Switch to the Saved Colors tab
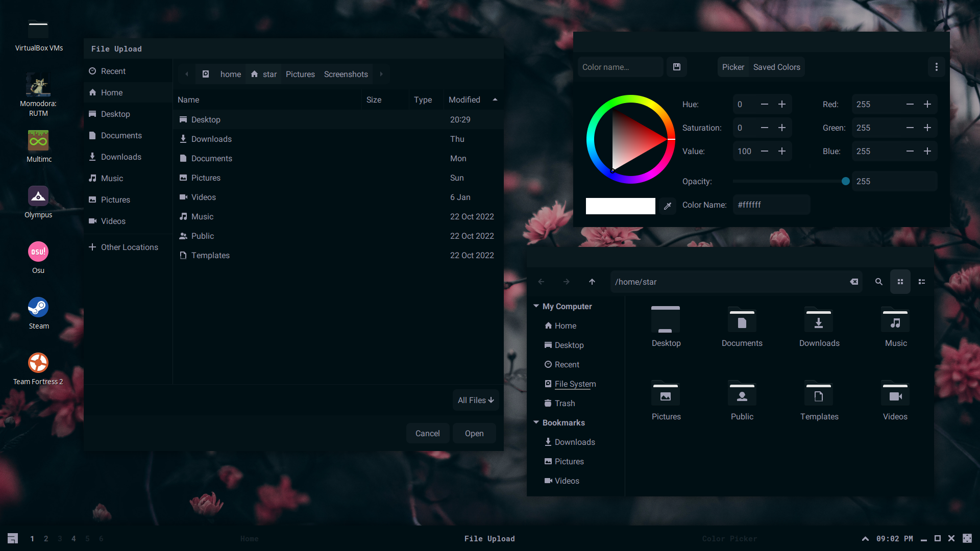The image size is (980, 551). [x=776, y=67]
